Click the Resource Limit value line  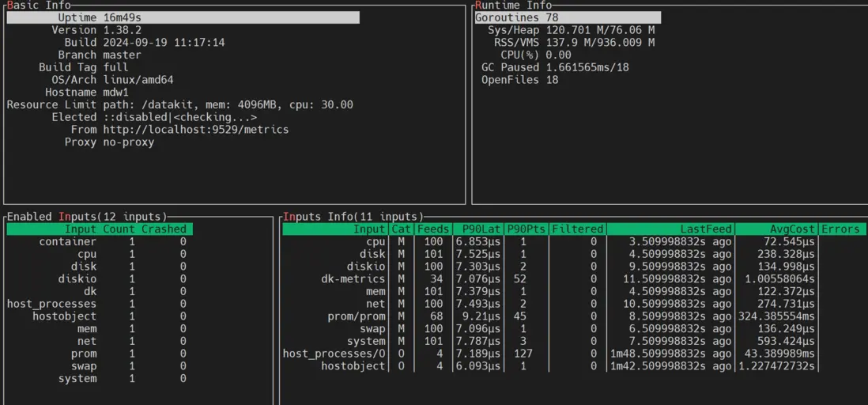tap(228, 104)
